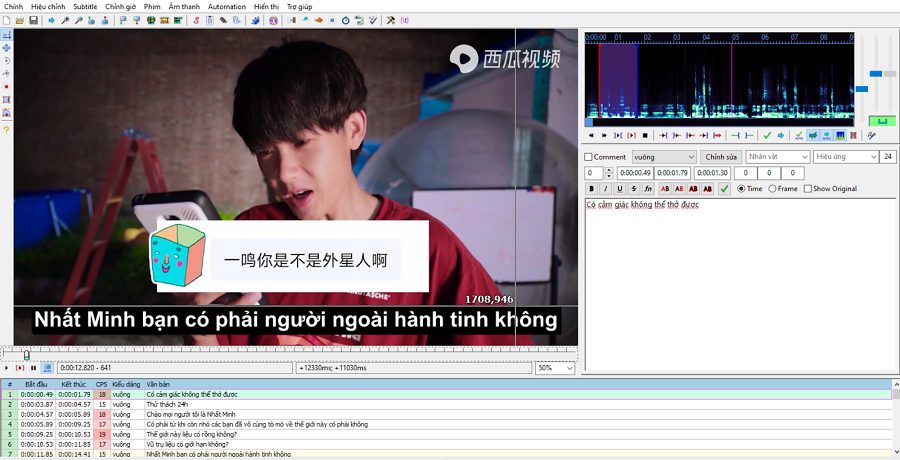Stop audio playback with the square icon
The image size is (900, 460).
pyautogui.click(x=645, y=135)
